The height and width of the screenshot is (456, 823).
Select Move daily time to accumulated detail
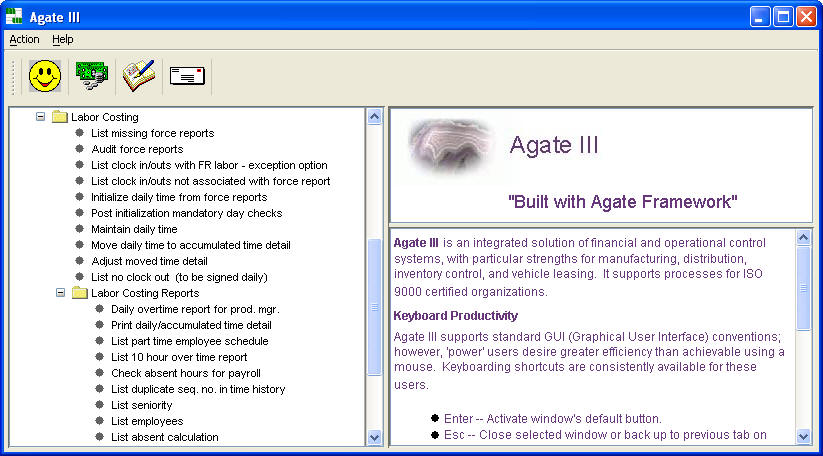pos(191,245)
